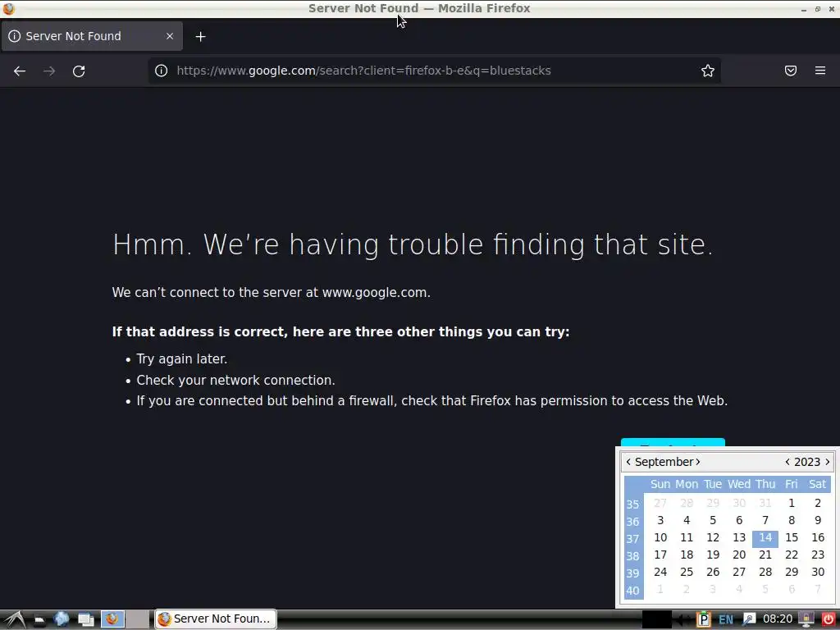Pick September 25 in calendar

pos(687,572)
